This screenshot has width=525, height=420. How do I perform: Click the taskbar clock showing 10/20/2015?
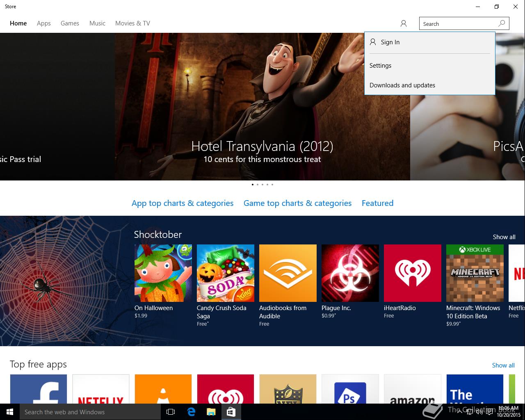[508, 412]
